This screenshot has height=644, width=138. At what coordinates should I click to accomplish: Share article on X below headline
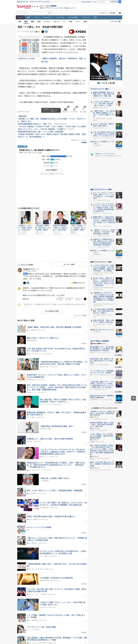(43, 32)
